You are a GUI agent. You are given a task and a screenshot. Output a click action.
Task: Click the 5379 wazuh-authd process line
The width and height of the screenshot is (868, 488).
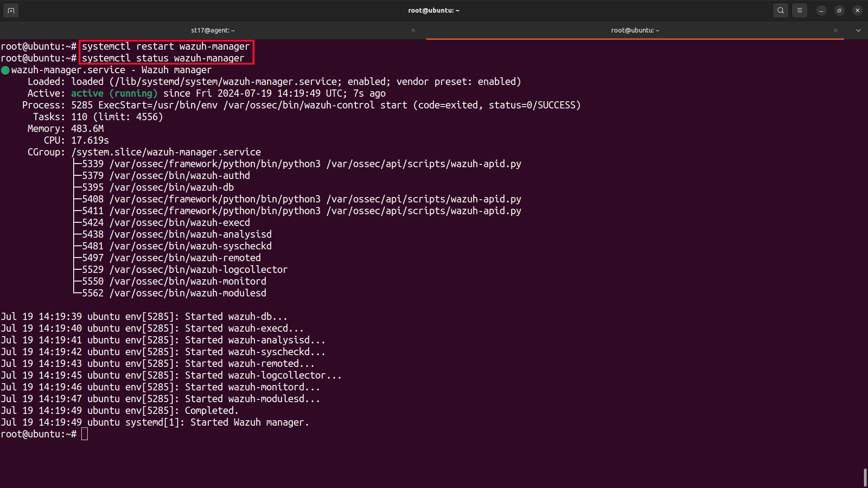pos(166,176)
